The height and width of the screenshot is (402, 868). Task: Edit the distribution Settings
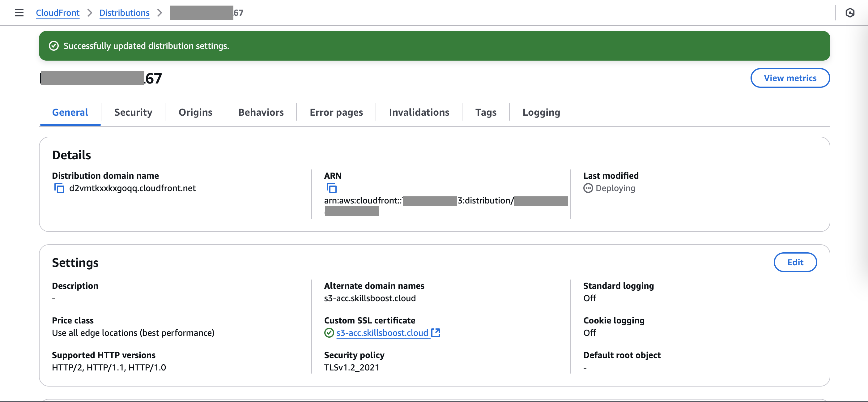coord(795,262)
